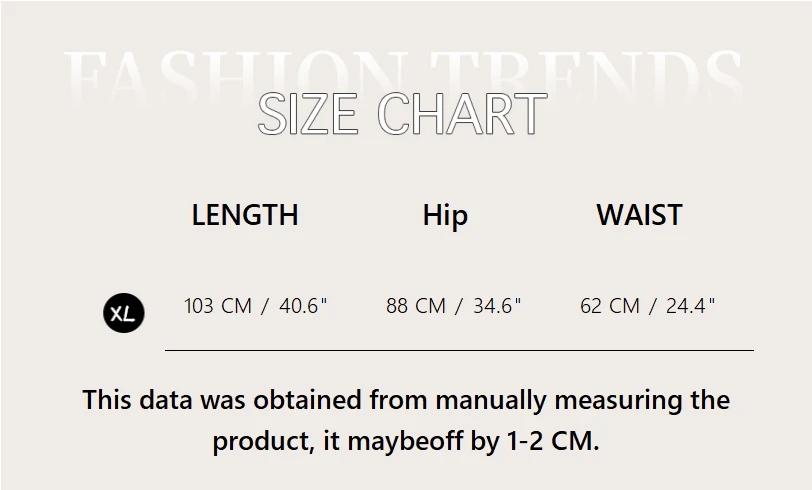Click the horizontal divider line under measurements
Image resolution: width=812 pixels, height=490 pixels.
tap(459, 351)
